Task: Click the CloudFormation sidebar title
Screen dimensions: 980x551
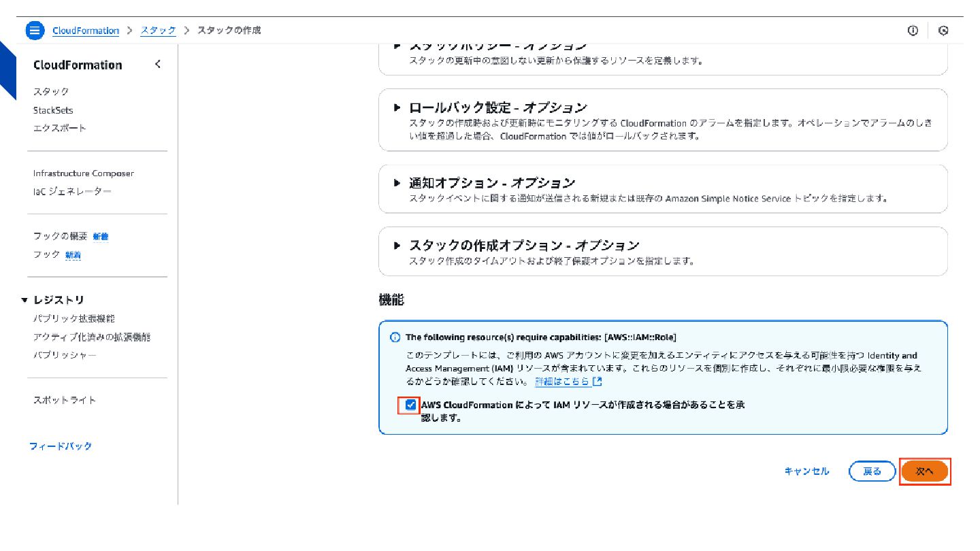Action: [78, 65]
